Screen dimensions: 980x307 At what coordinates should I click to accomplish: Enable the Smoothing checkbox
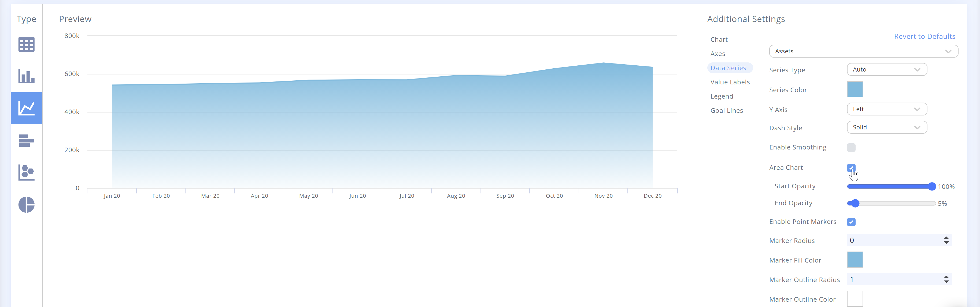point(851,147)
